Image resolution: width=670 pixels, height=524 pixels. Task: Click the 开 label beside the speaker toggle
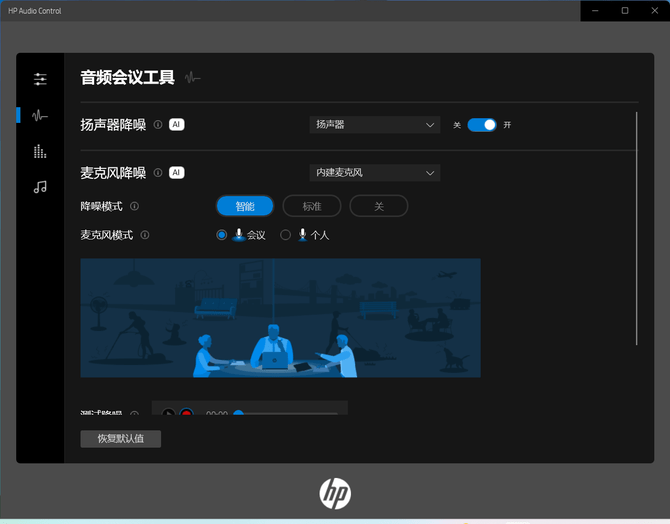coord(507,125)
